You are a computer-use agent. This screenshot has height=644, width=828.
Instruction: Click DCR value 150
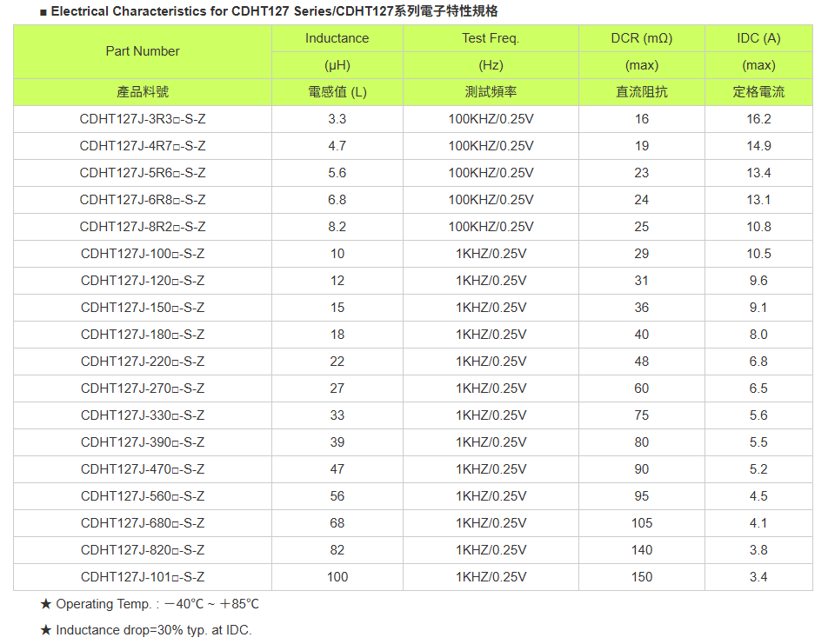coord(642,576)
